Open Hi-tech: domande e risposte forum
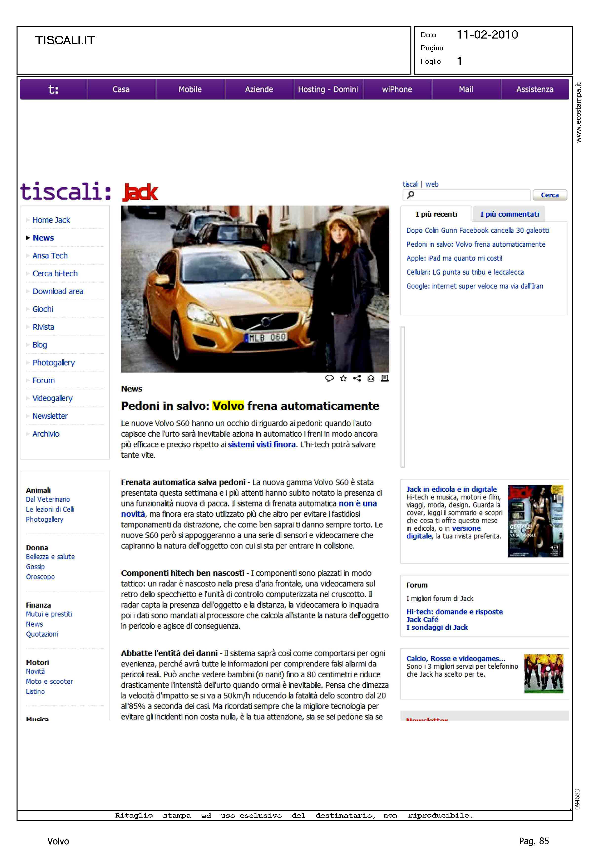The image size is (616, 865). 454,612
